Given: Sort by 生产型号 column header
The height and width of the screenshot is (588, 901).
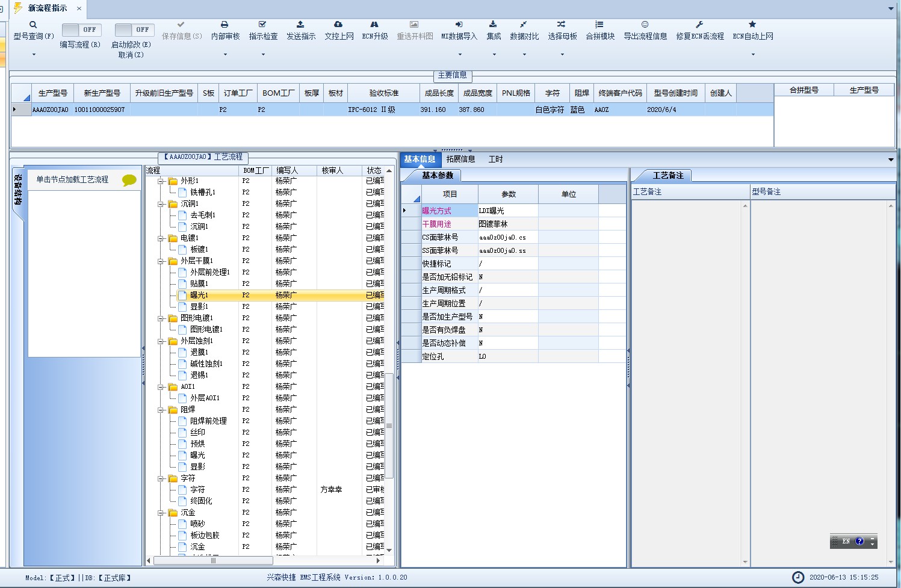Looking at the screenshot, I should point(53,93).
